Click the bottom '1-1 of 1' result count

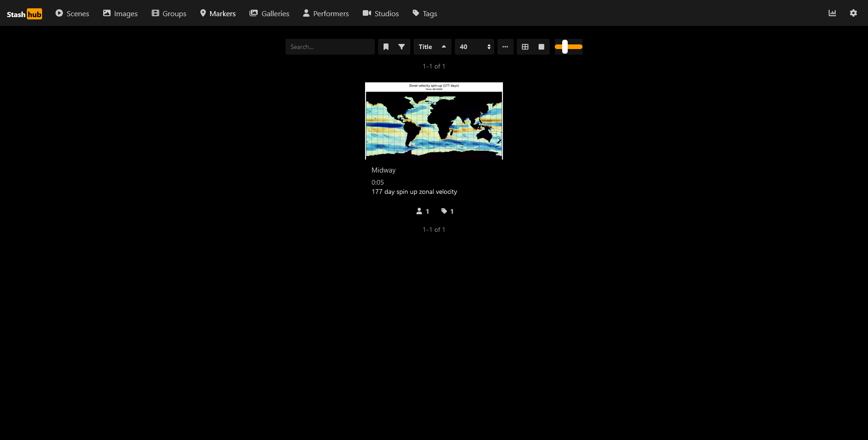[434, 229]
